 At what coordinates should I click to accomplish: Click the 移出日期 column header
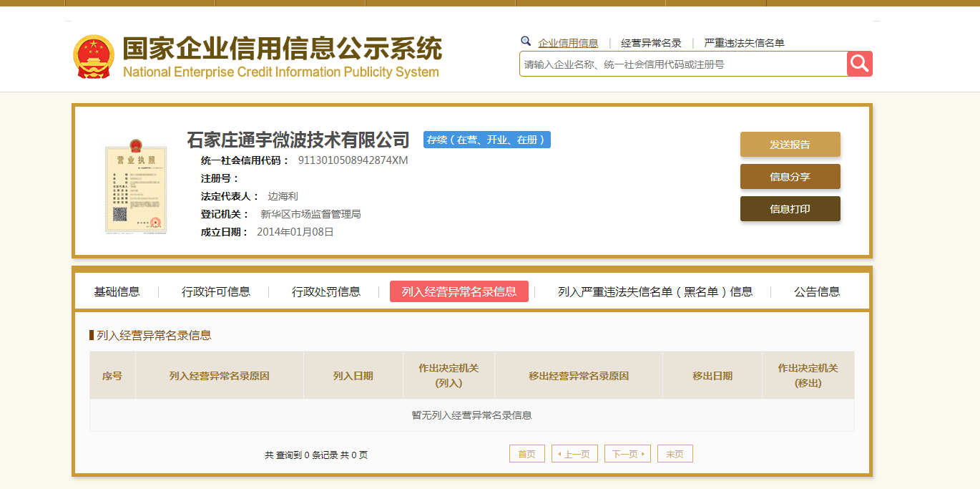click(x=712, y=375)
